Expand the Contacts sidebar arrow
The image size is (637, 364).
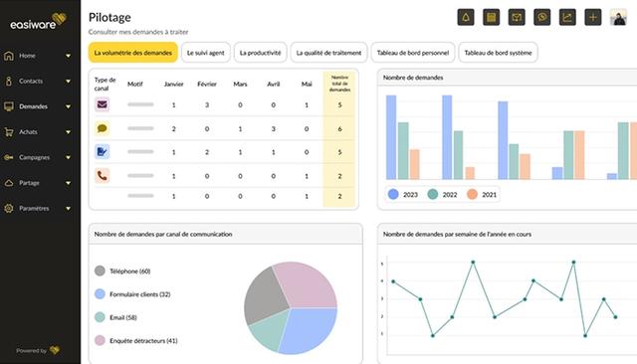(69, 82)
